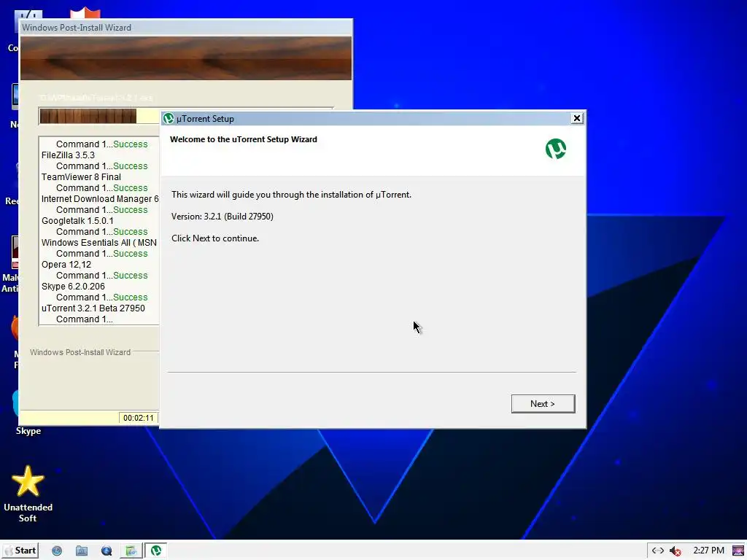Open the Start menu
747x560 pixels.
click(x=20, y=551)
